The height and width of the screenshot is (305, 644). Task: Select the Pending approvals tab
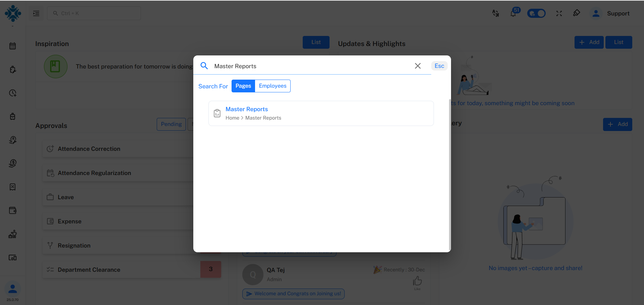[x=171, y=124]
